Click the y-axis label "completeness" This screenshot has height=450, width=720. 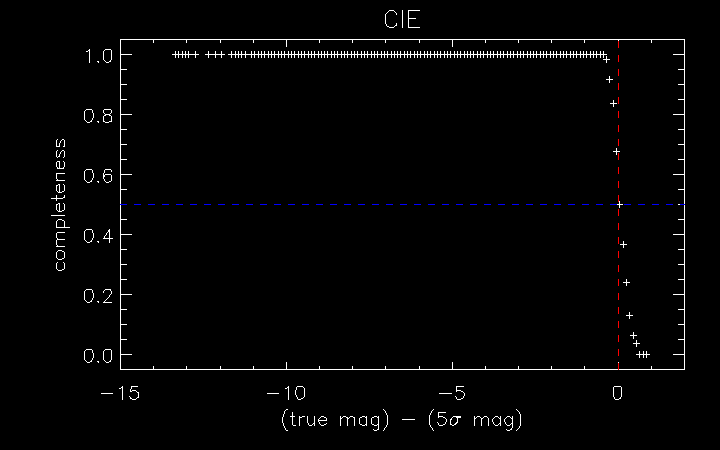tap(60, 205)
